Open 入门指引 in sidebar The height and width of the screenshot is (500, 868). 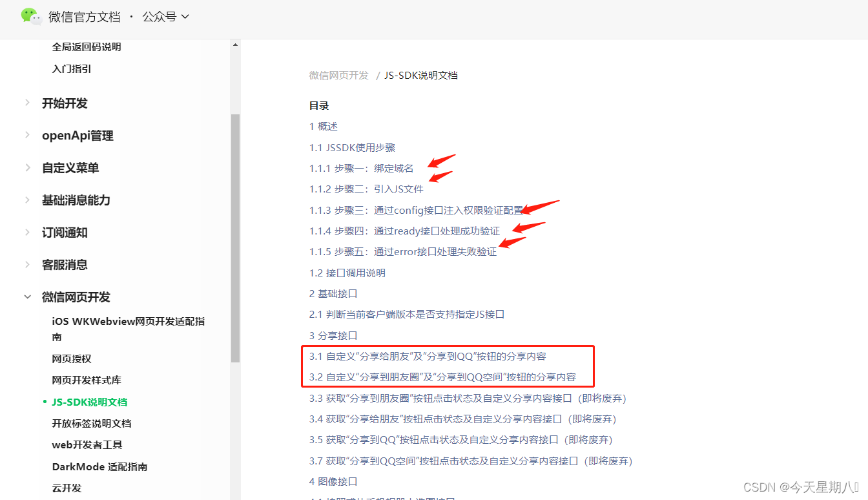pos(72,68)
